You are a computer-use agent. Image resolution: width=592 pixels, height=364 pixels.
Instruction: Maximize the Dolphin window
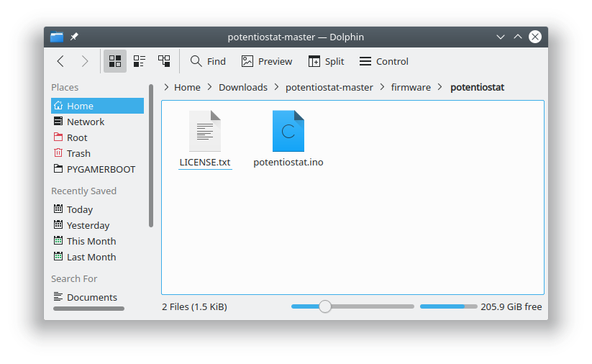pos(518,37)
